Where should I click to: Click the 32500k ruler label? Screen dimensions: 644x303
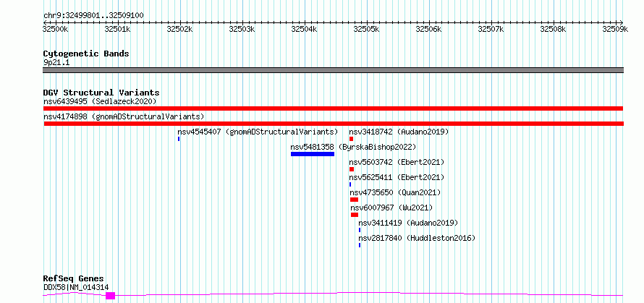pos(55,29)
